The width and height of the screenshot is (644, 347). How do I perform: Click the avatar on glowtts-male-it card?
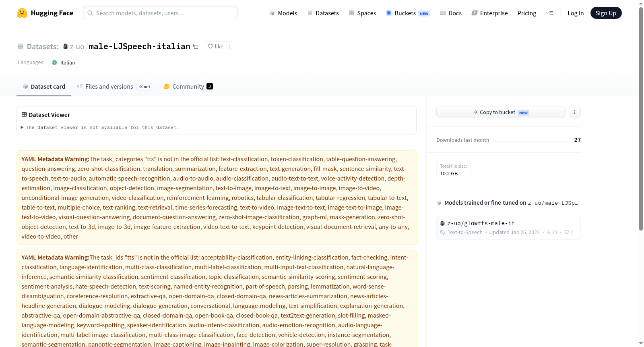coord(442,223)
